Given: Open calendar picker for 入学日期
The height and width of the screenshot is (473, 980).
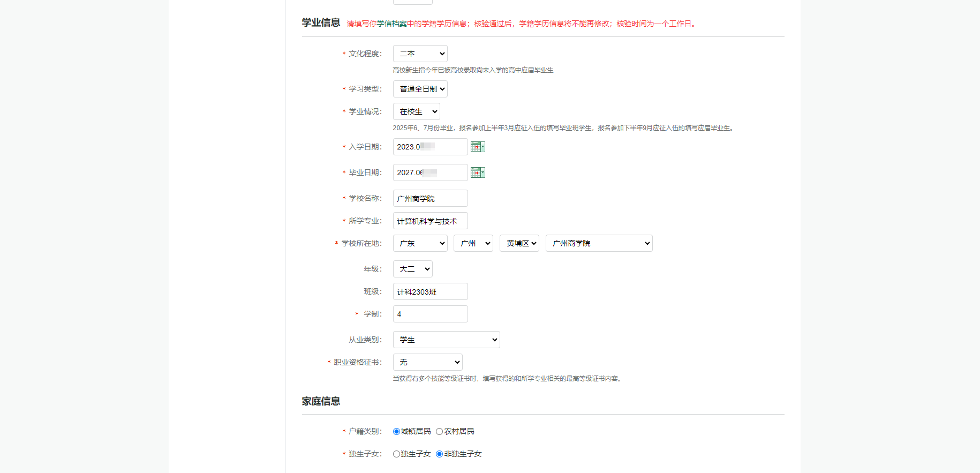Looking at the screenshot, I should pos(477,147).
